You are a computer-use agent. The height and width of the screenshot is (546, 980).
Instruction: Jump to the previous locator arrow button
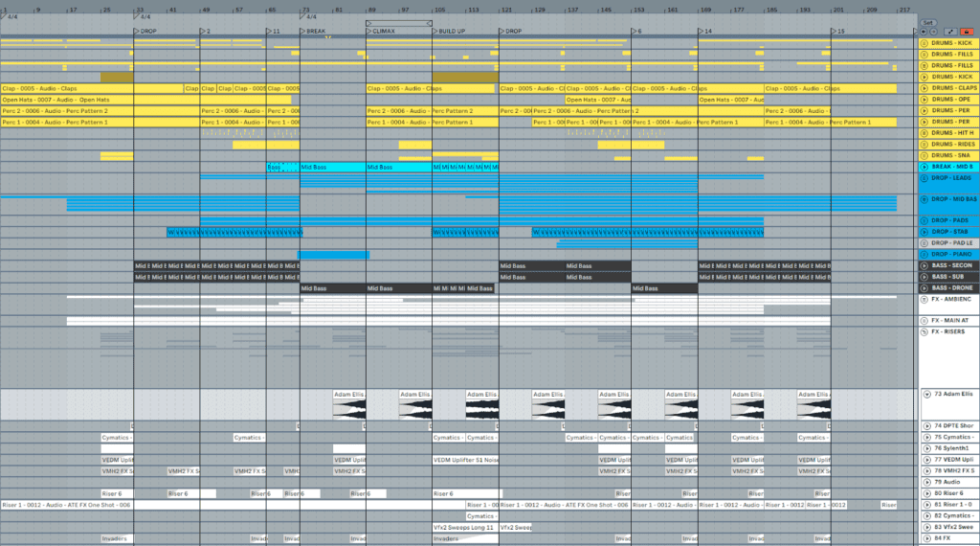(x=924, y=32)
